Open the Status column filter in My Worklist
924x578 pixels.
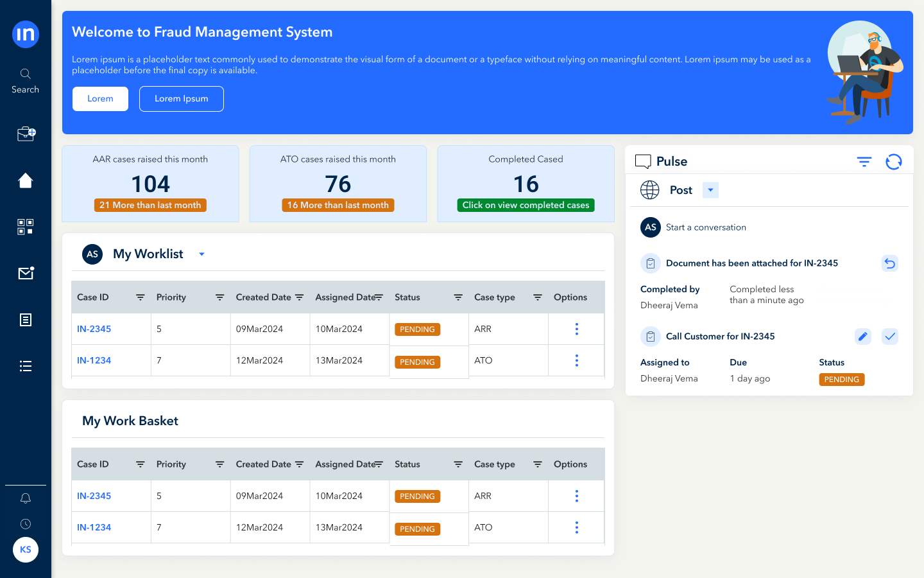tap(458, 297)
